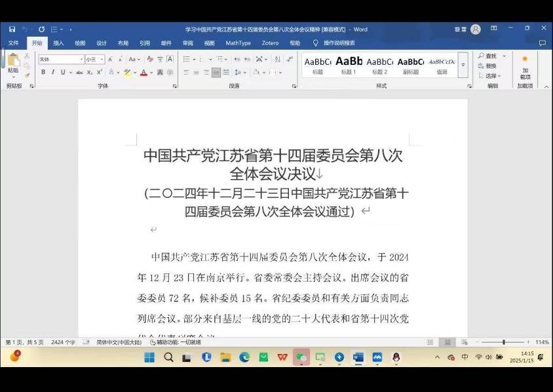This screenshot has width=553, height=392.
Task: Open the comments icon below window controls
Action: click(x=542, y=43)
